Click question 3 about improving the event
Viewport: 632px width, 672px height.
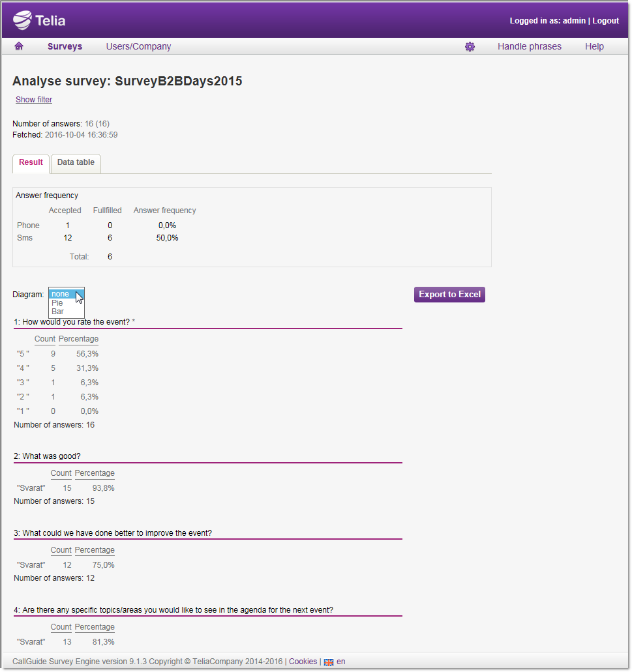(113, 533)
